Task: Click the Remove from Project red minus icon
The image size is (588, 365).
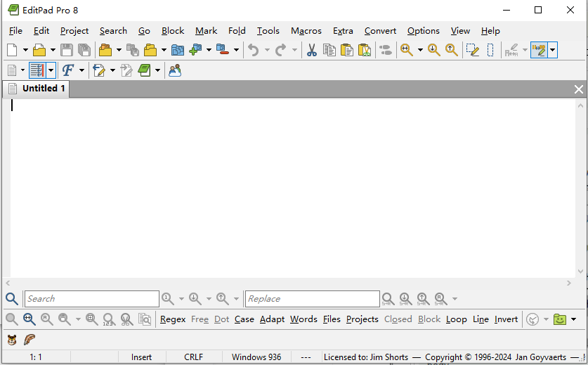Action: [x=223, y=50]
